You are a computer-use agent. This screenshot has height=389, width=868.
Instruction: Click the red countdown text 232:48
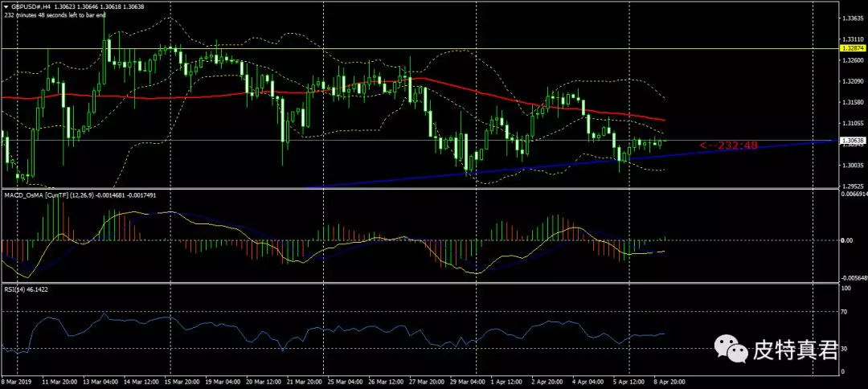[x=728, y=145]
